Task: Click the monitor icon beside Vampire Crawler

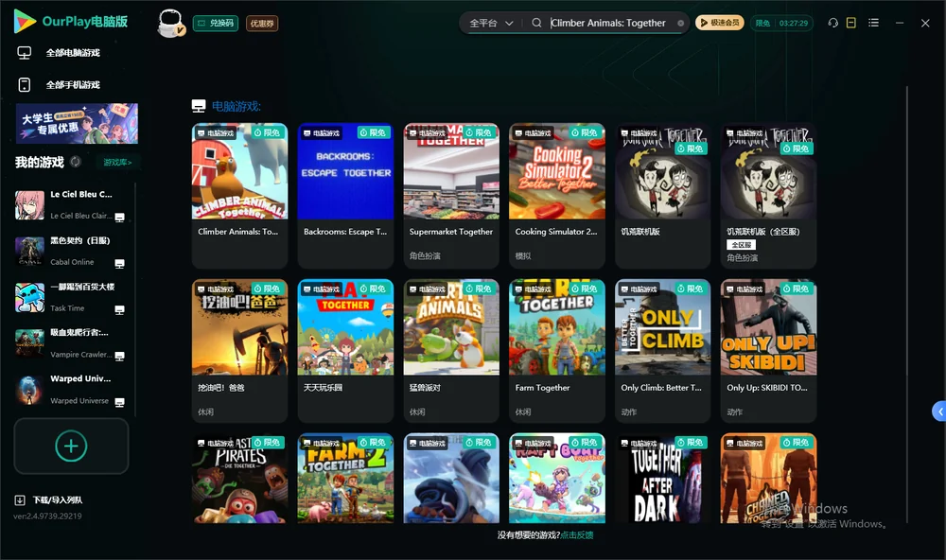Action: 119,356
